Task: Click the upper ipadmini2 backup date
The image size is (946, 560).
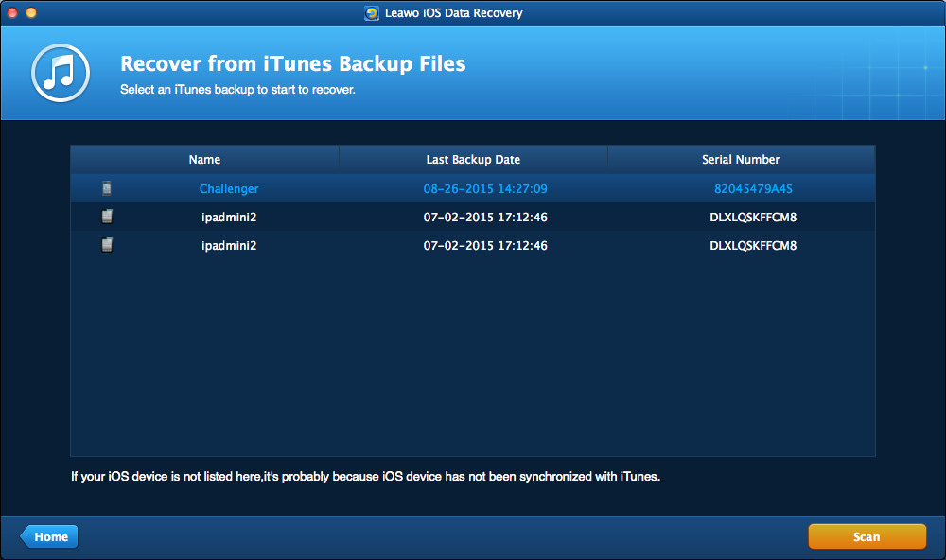Action: 485,217
